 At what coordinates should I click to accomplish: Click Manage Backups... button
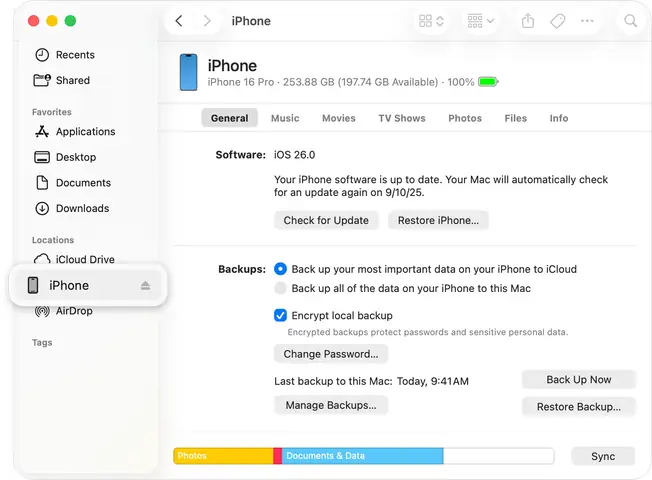[x=331, y=405]
